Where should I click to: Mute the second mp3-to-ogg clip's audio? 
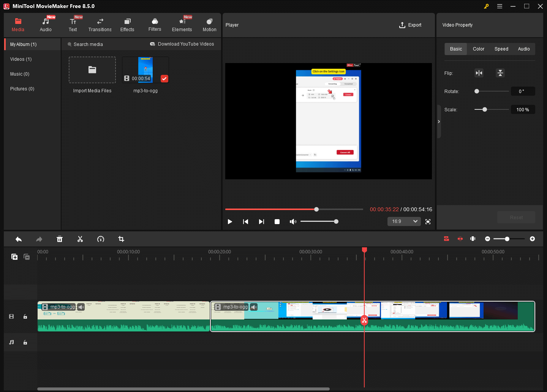(x=253, y=307)
